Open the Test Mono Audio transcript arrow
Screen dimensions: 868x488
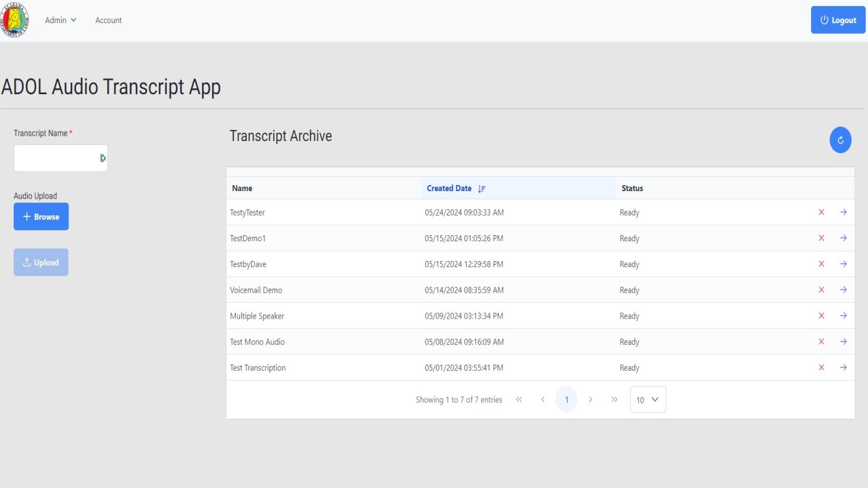[x=844, y=342]
